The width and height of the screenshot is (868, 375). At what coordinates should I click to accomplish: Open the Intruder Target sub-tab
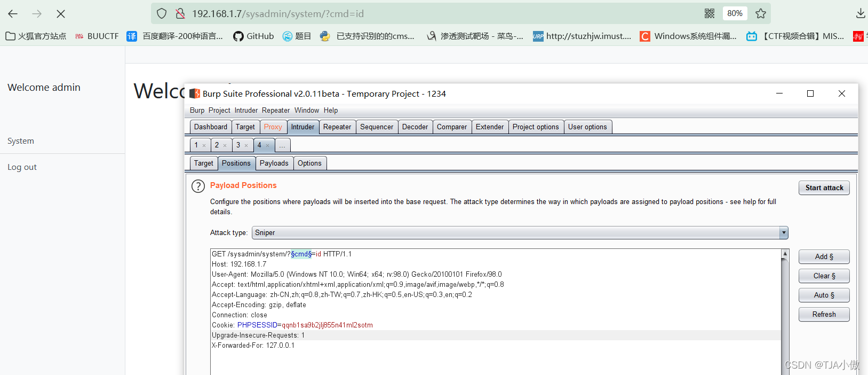click(x=203, y=163)
